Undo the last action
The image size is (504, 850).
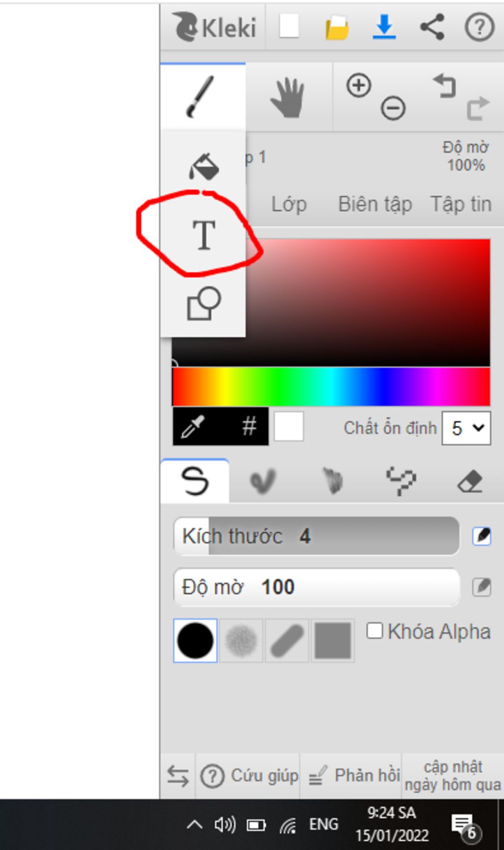[444, 86]
